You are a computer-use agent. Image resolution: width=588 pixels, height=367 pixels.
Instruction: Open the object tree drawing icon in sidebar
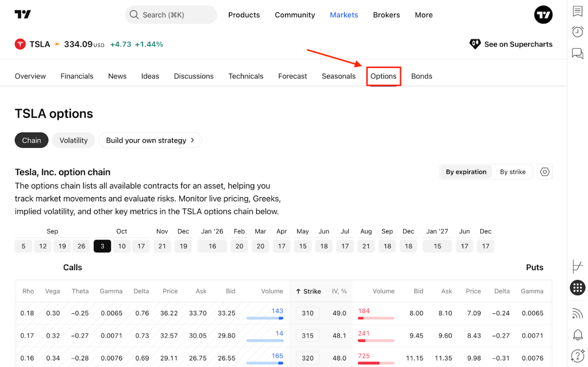pyautogui.click(x=577, y=266)
